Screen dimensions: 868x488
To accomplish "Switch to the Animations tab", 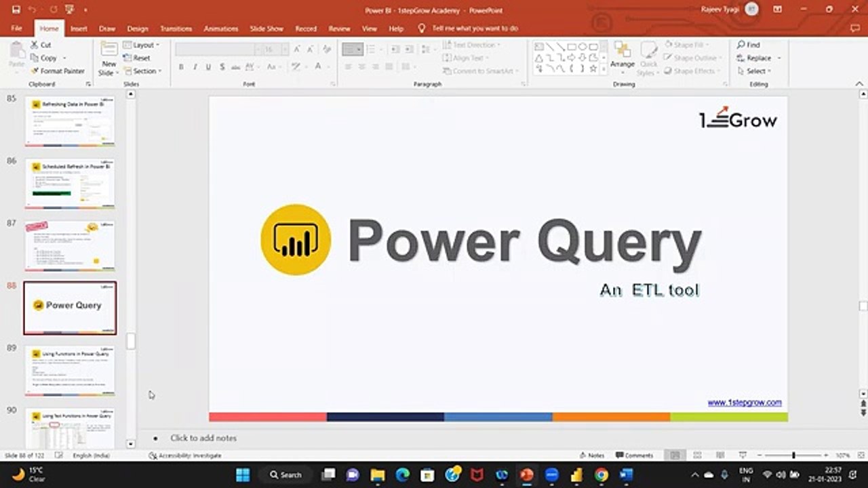I will pyautogui.click(x=221, y=28).
